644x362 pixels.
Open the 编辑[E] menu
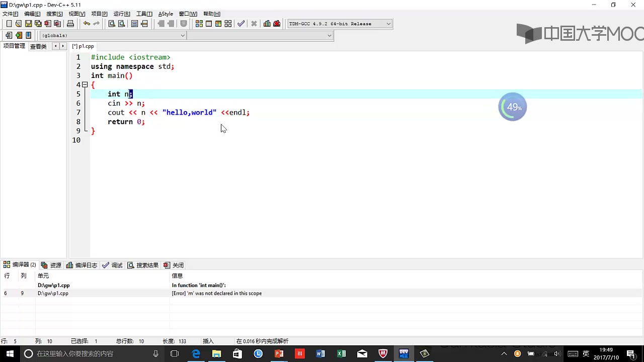coord(32,14)
